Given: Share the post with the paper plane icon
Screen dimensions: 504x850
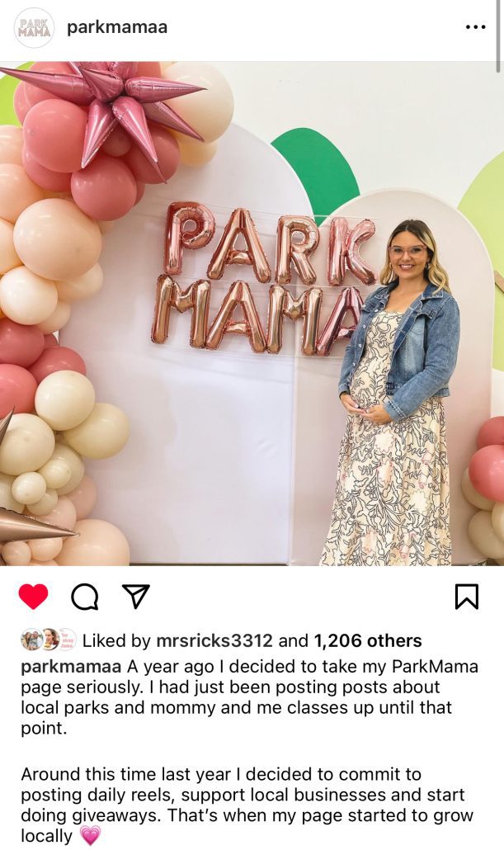Looking at the screenshot, I should tap(135, 597).
